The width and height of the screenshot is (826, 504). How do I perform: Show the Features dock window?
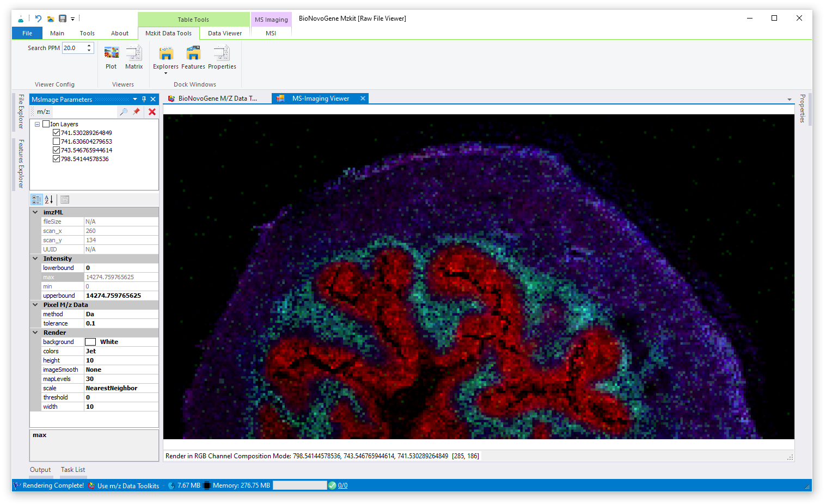coord(193,57)
